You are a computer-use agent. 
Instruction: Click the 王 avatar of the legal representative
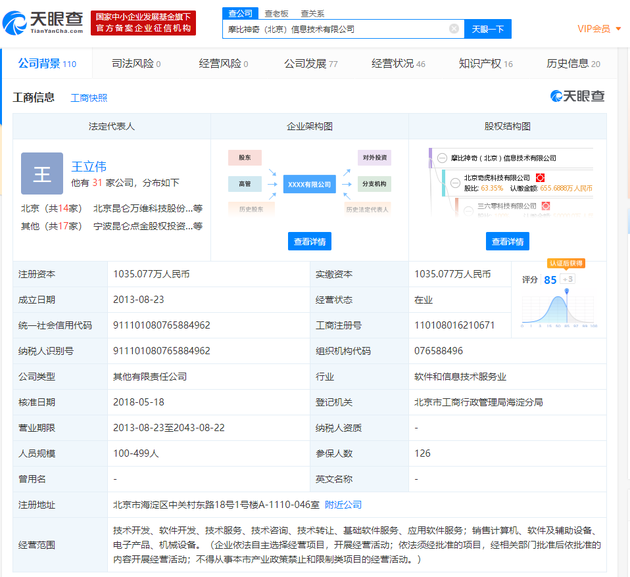coord(42,174)
